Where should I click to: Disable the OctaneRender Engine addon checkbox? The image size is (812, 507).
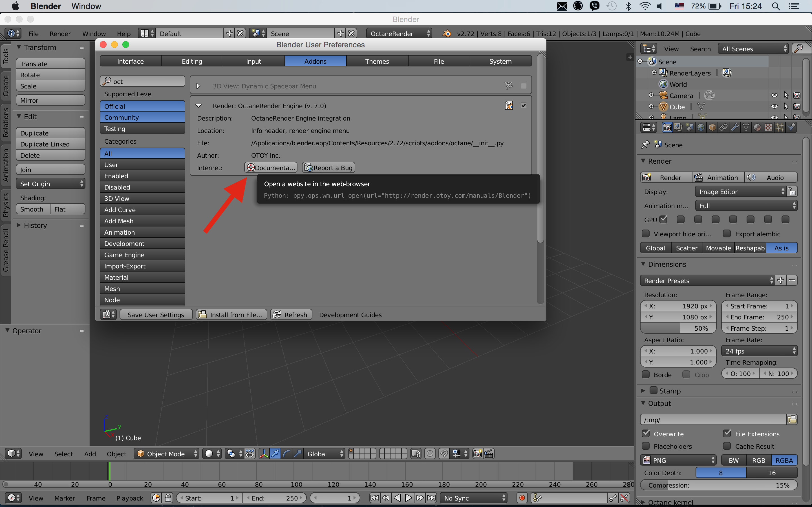click(x=524, y=106)
